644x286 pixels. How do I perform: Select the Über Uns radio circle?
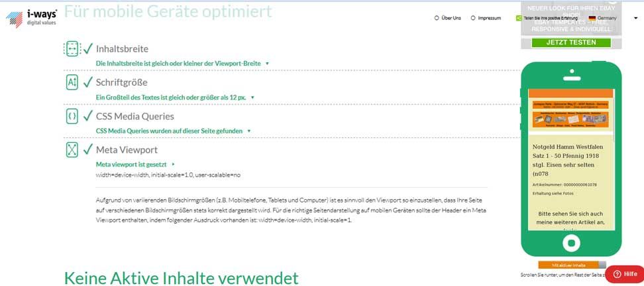[436, 18]
